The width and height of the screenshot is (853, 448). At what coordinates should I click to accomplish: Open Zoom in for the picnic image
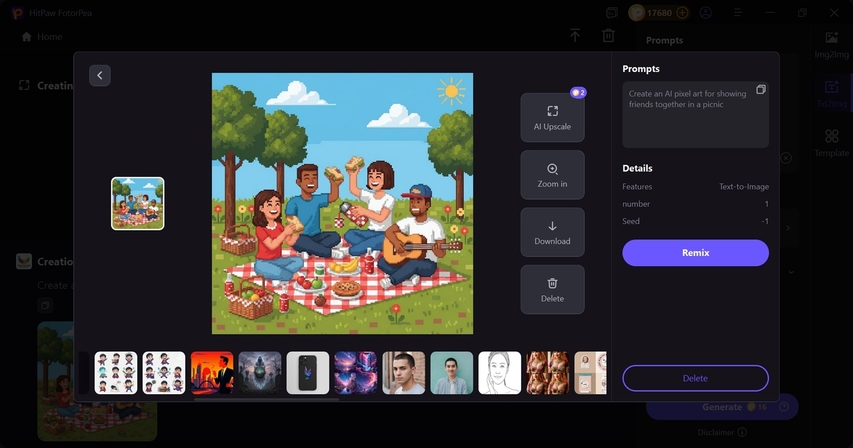552,175
